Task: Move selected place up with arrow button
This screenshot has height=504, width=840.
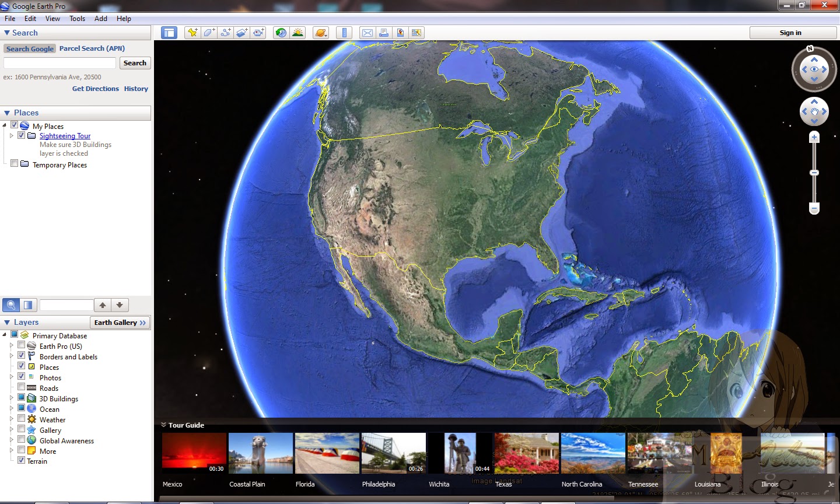Action: pos(103,304)
